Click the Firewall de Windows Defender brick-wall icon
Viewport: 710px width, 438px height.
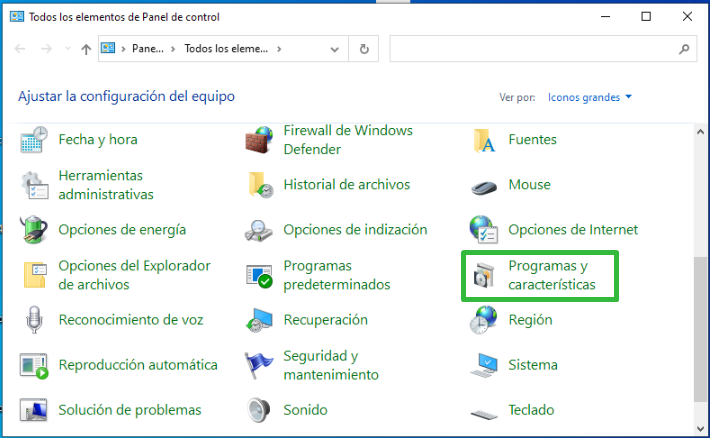tap(259, 140)
